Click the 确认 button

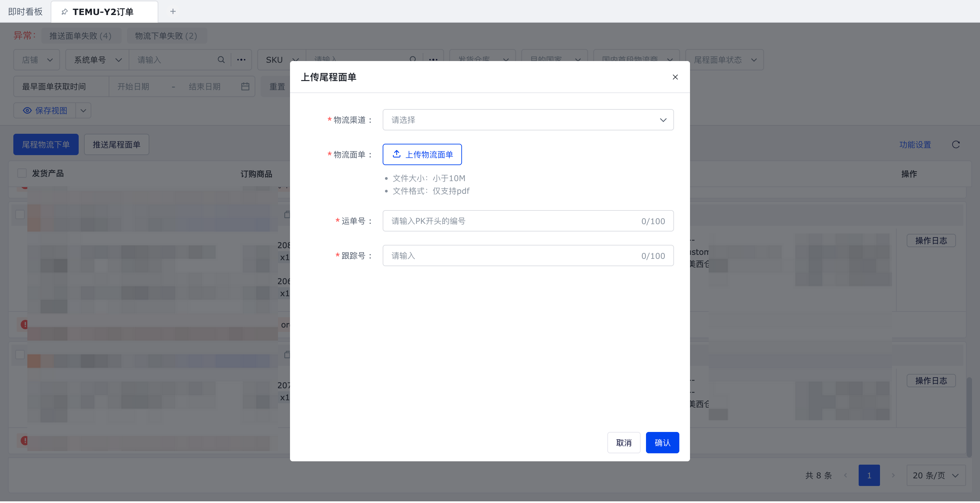pos(662,442)
